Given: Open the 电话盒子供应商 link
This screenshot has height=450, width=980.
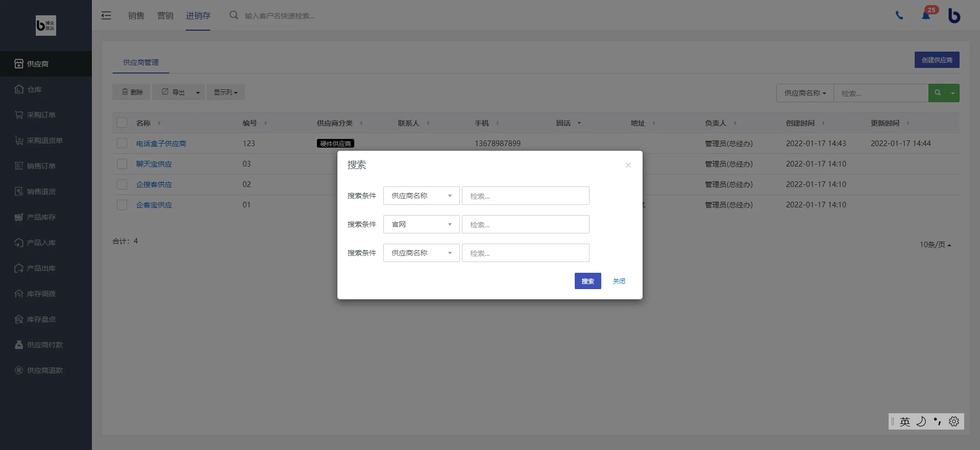Looking at the screenshot, I should (x=161, y=144).
